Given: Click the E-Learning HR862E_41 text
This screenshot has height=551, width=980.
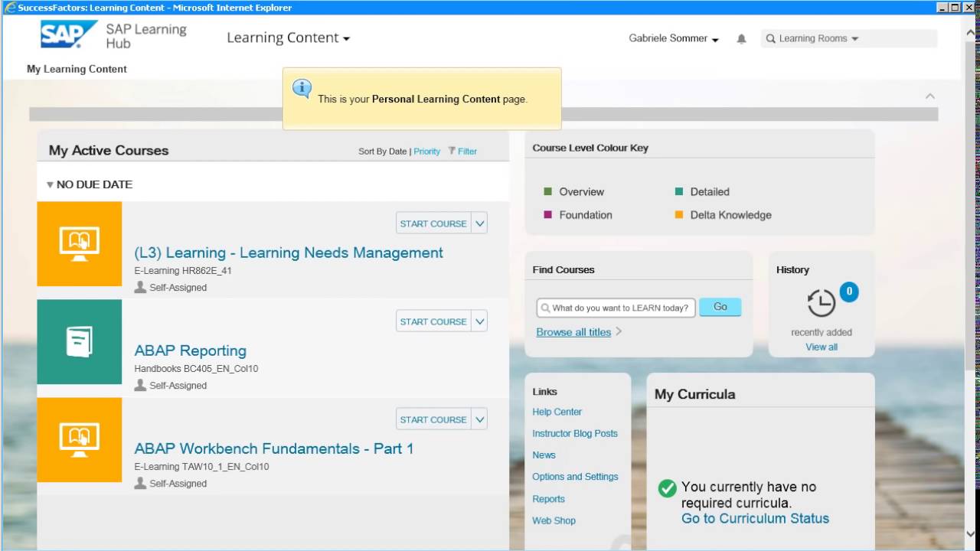Looking at the screenshot, I should pos(183,271).
